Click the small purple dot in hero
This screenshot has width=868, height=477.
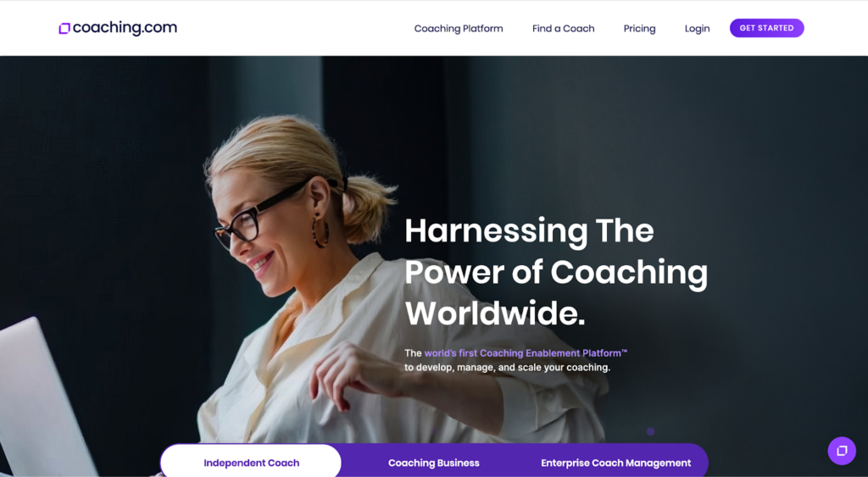pos(650,431)
